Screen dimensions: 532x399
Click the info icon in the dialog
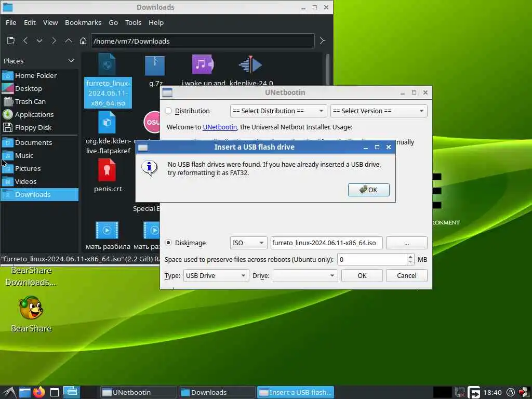tap(149, 168)
